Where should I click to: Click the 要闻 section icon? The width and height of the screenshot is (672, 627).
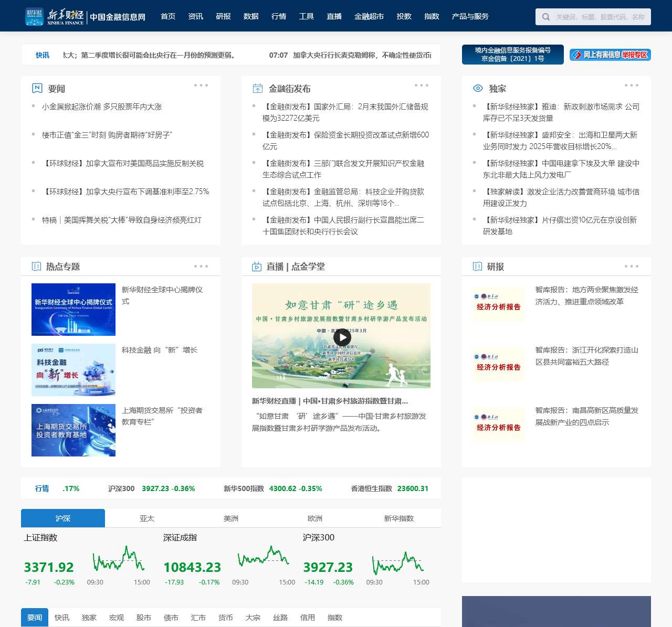tap(37, 88)
